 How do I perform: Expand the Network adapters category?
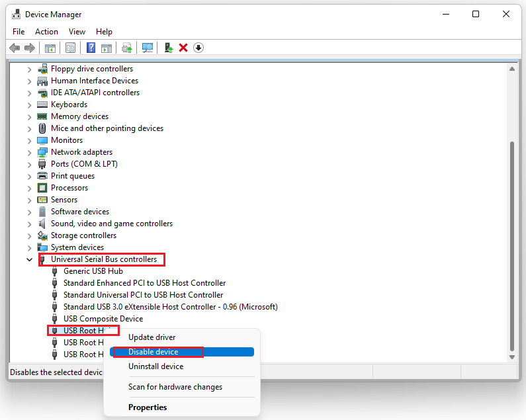pos(30,153)
